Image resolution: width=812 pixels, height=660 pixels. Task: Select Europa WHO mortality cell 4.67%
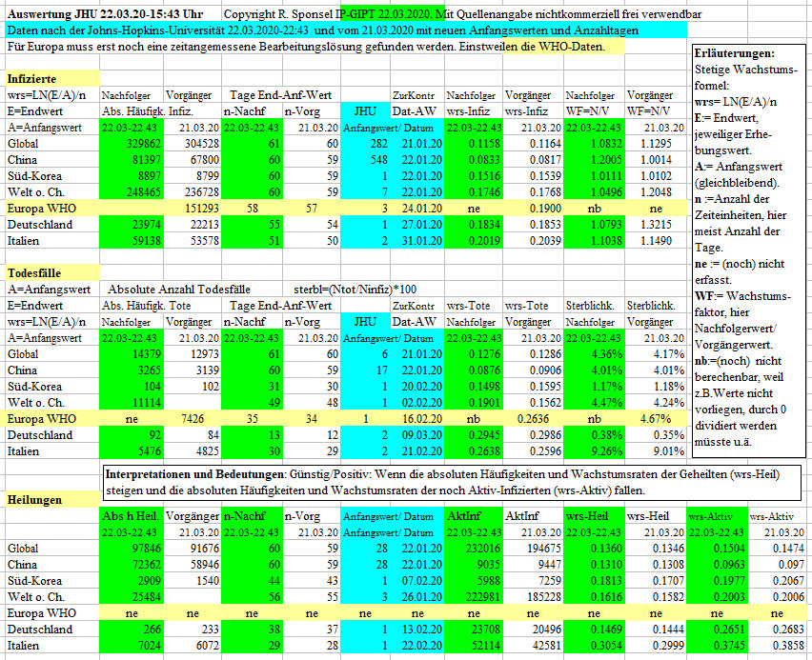[656, 419]
